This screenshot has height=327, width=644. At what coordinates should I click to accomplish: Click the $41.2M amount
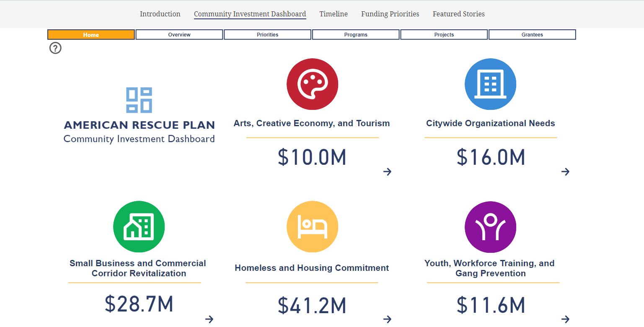coord(312,306)
